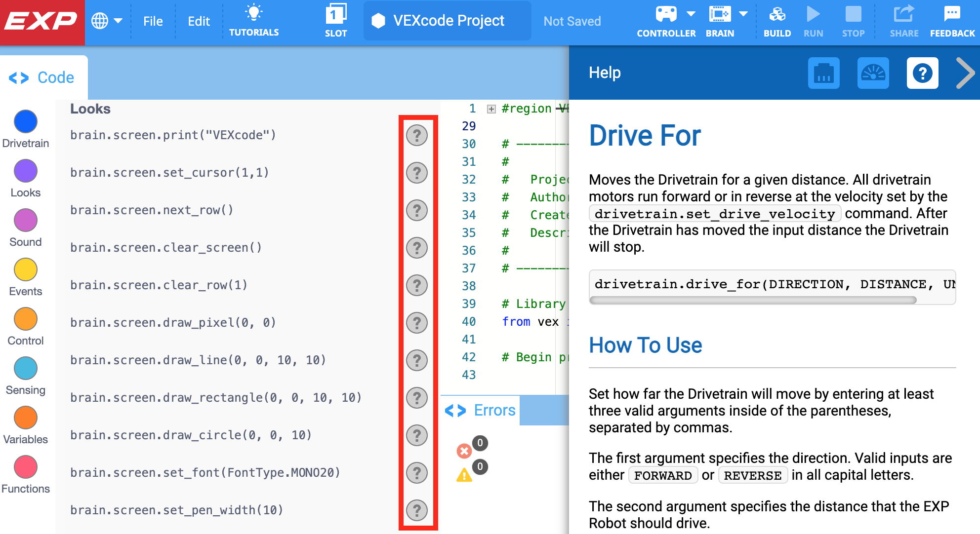Switch to the Errors tab
The image size is (980, 534).
[x=495, y=410]
